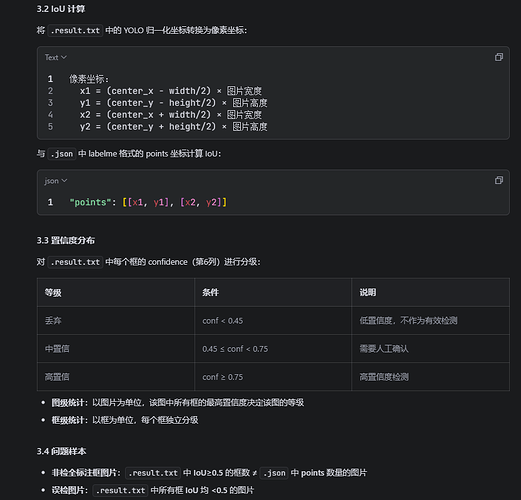
Task: Click the conf ≥ 0.75 condition cell
Action: 273,377
